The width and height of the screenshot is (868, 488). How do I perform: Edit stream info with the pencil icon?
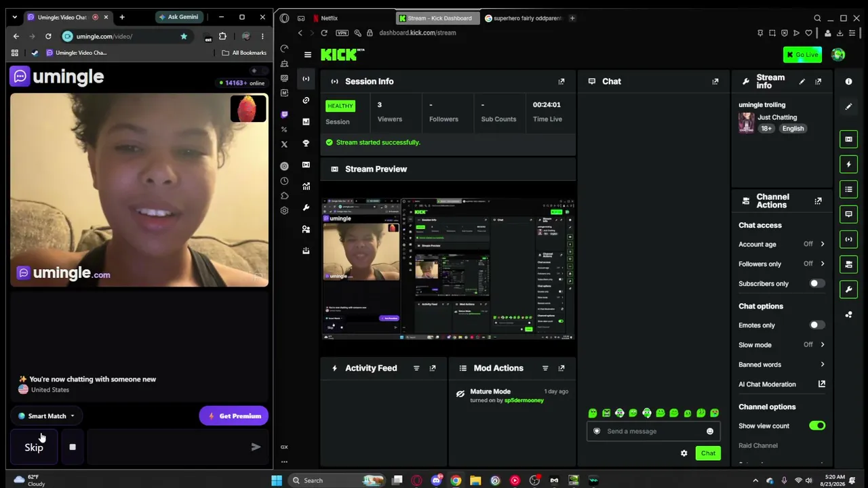coord(802,81)
